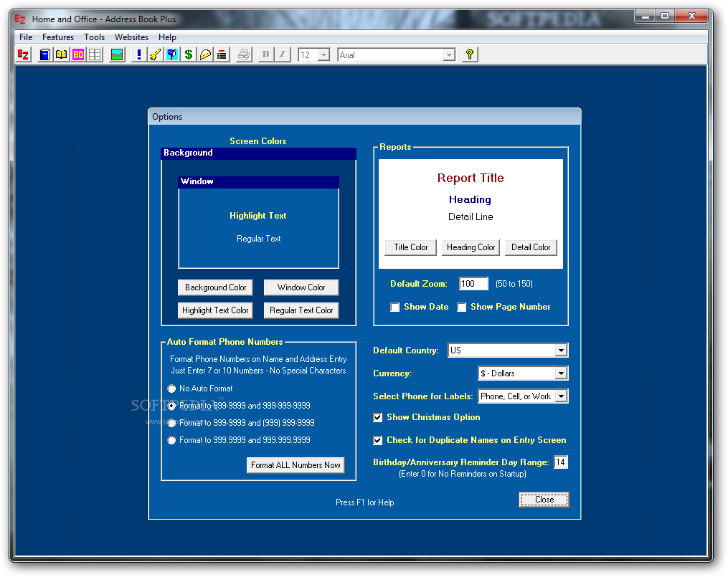Maximize the Address Book Plus window
728x577 pixels.
(665, 16)
